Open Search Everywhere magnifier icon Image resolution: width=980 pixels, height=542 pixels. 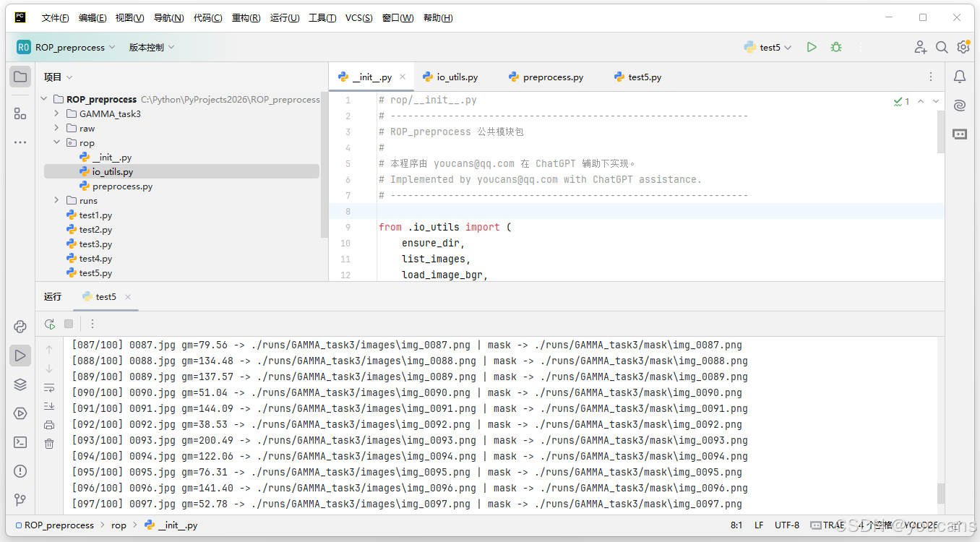point(942,47)
